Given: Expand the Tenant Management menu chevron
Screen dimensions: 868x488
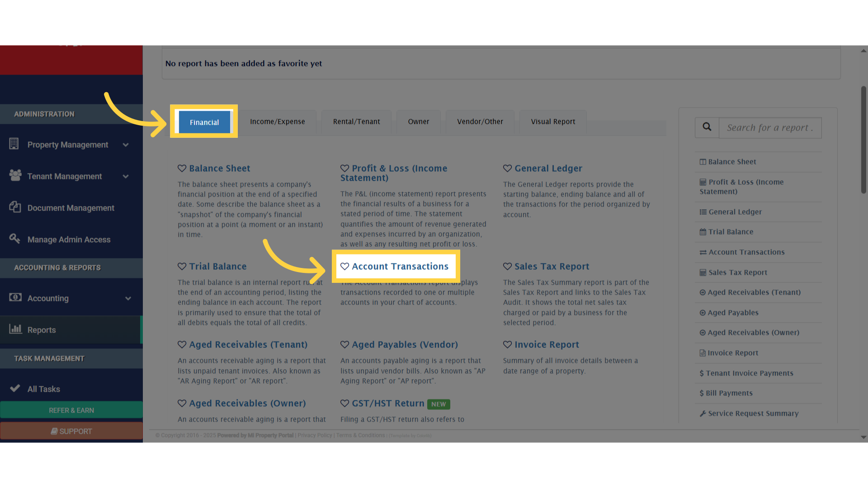Looking at the screenshot, I should click(x=126, y=176).
